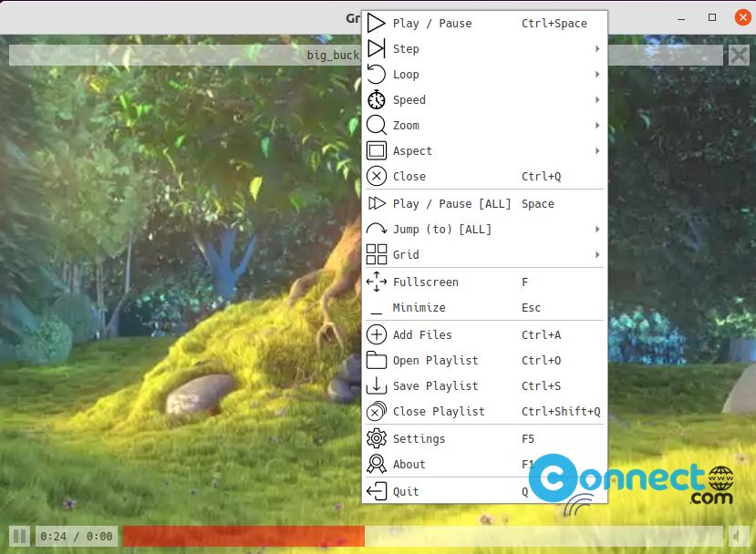
Task: Click the Step frame-advance icon
Action: click(x=376, y=48)
